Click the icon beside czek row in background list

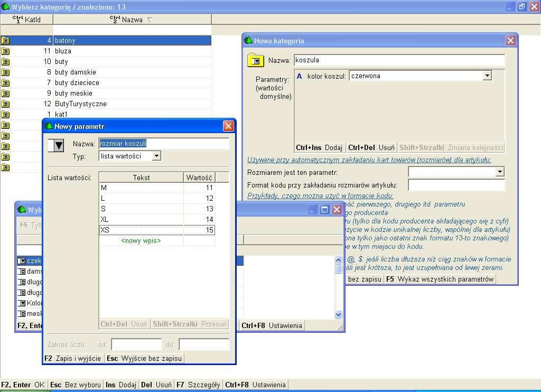pyautogui.click(x=21, y=261)
